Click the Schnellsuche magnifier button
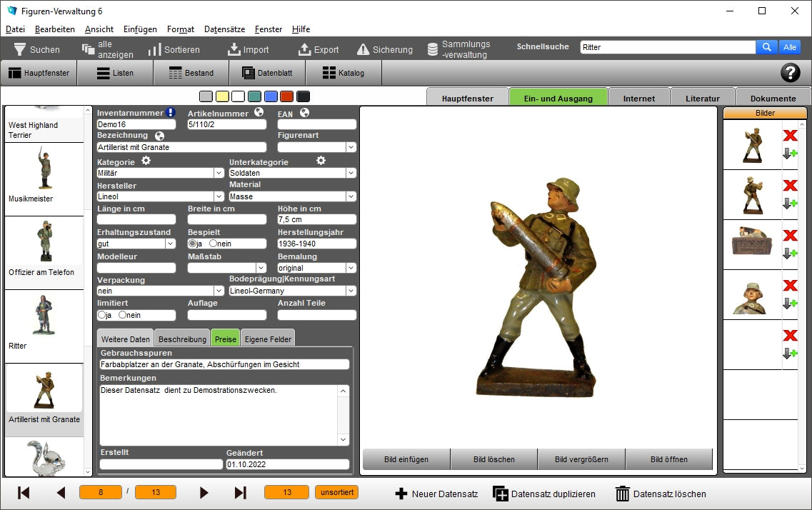The height and width of the screenshot is (510, 812). pyautogui.click(x=766, y=47)
